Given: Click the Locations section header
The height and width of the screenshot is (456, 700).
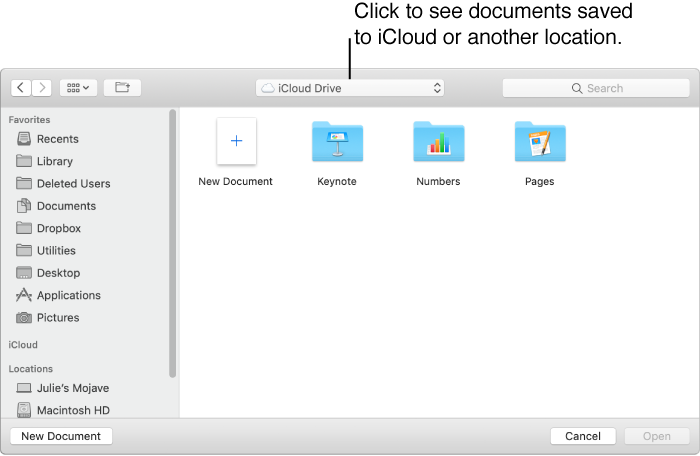Looking at the screenshot, I should pos(30,369).
